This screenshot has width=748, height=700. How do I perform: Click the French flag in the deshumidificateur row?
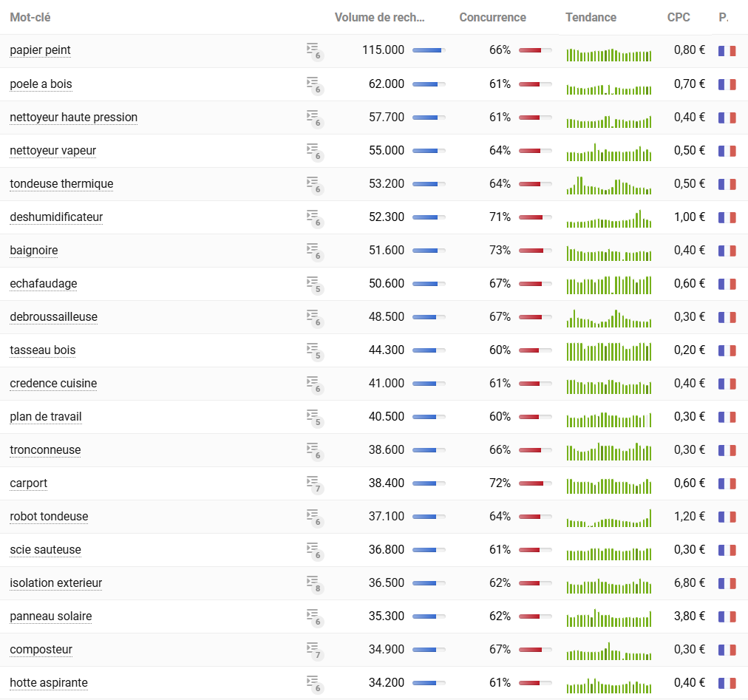point(727,217)
